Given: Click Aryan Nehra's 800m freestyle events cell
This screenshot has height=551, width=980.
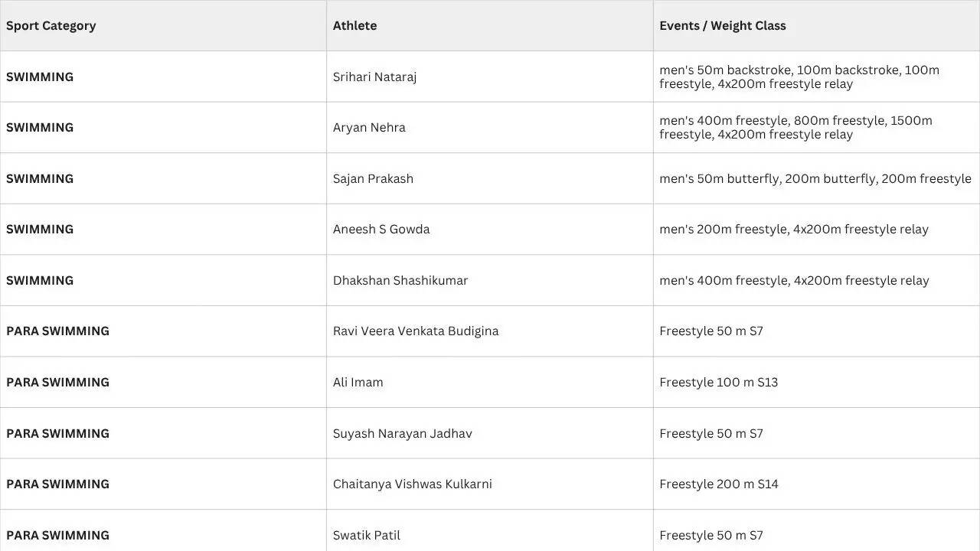Looking at the screenshot, I should pyautogui.click(x=816, y=127).
